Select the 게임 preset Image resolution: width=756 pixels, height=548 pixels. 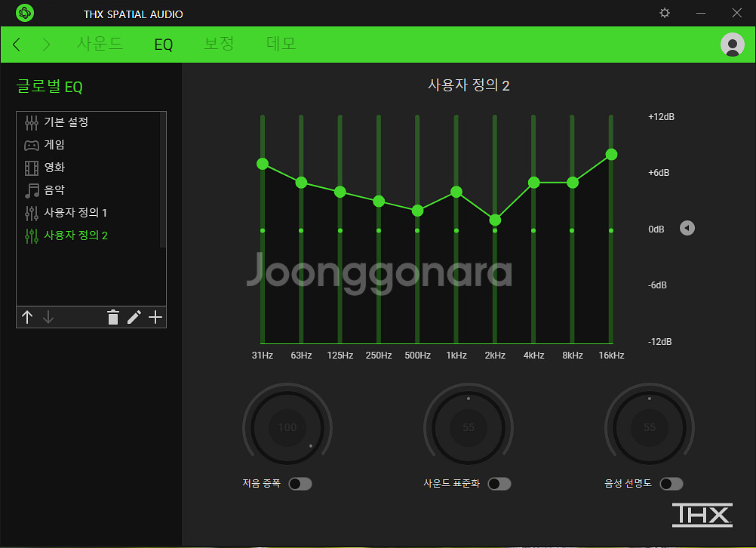[89, 145]
